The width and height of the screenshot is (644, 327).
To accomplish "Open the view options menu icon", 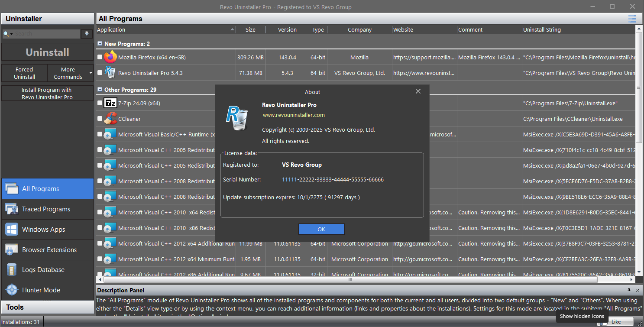I will (632, 19).
